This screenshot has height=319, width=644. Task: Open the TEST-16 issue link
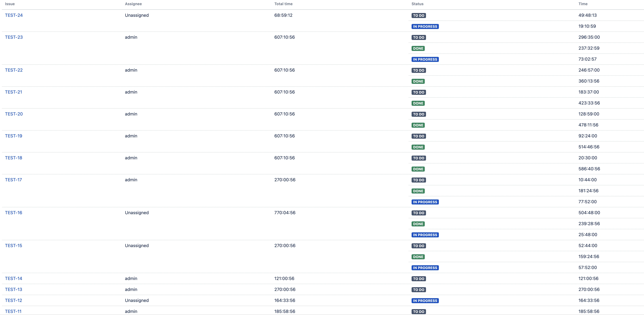[x=13, y=213]
